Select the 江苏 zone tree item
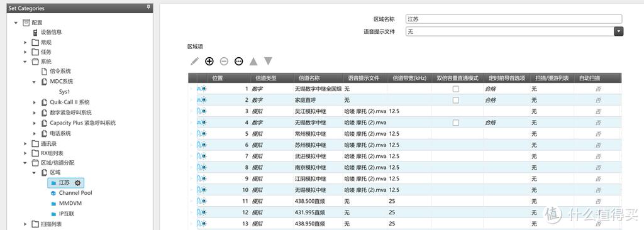Image resolution: width=644 pixels, height=230 pixels. click(65, 183)
